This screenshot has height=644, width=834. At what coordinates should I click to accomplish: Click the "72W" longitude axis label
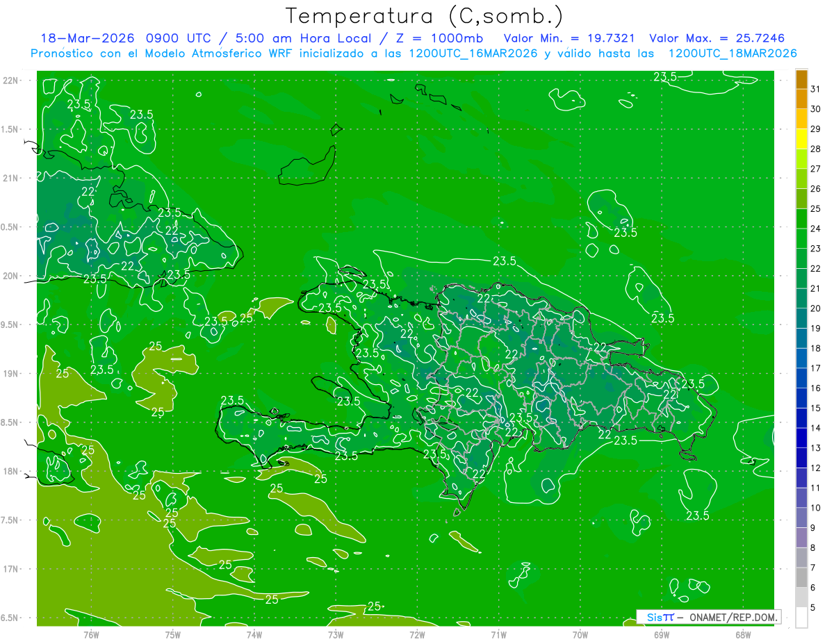click(x=417, y=634)
